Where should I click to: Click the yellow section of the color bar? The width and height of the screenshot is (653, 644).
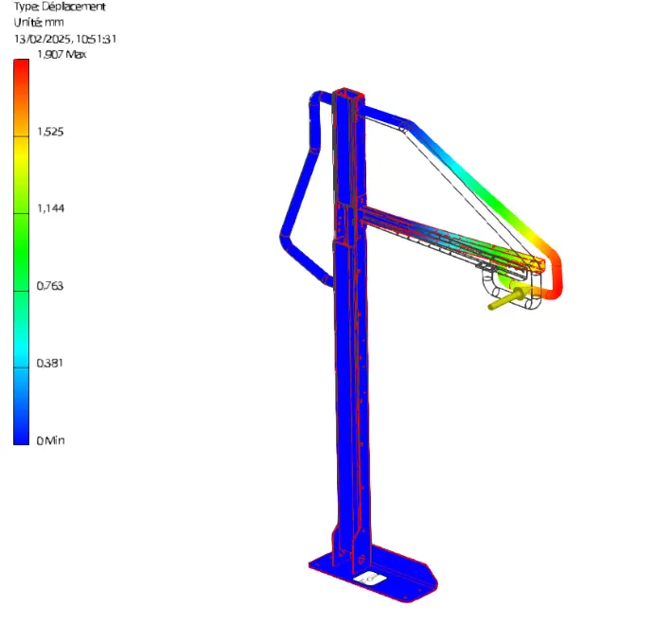(21, 156)
